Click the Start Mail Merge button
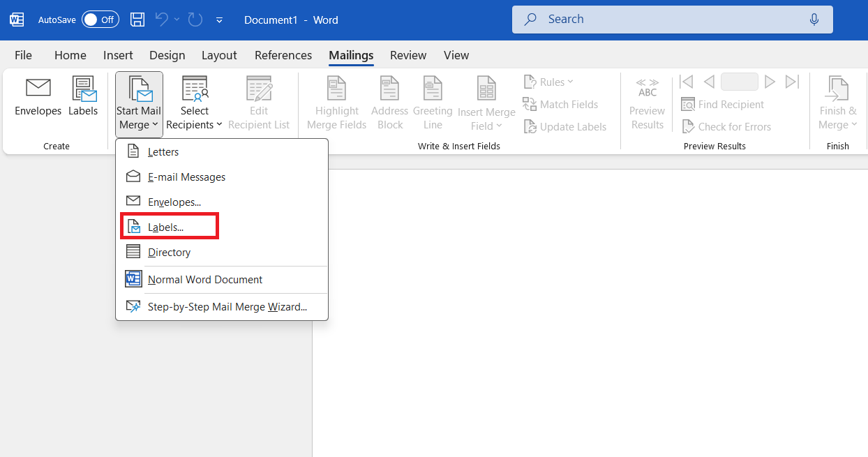The image size is (868, 457). tap(139, 103)
